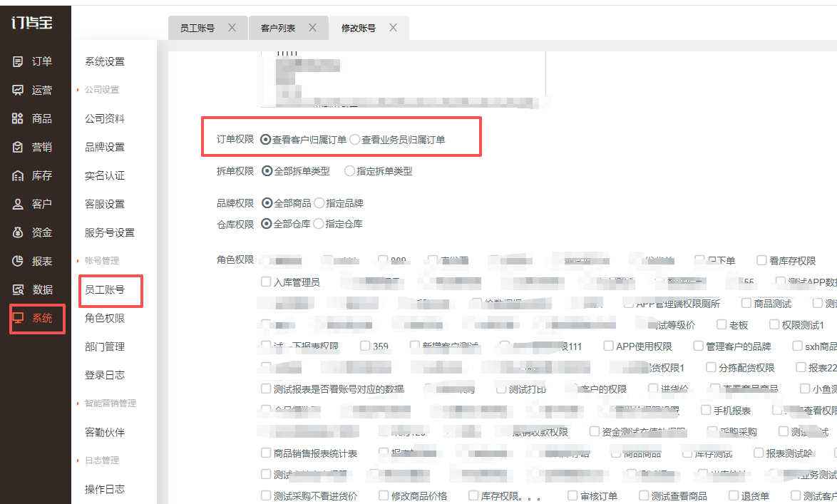This screenshot has height=504, width=837.
Task: Click the 运营 icon in the sidebar
Action: [x=18, y=90]
